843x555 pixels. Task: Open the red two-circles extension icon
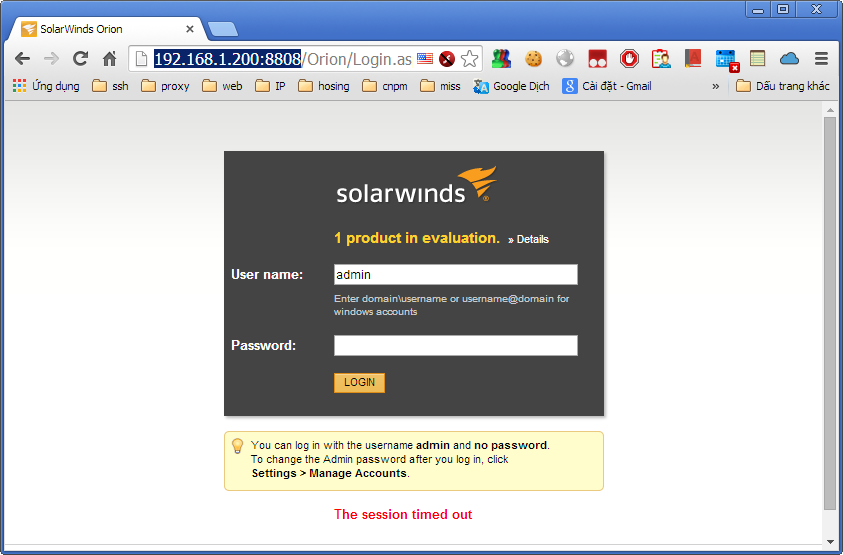(597, 59)
